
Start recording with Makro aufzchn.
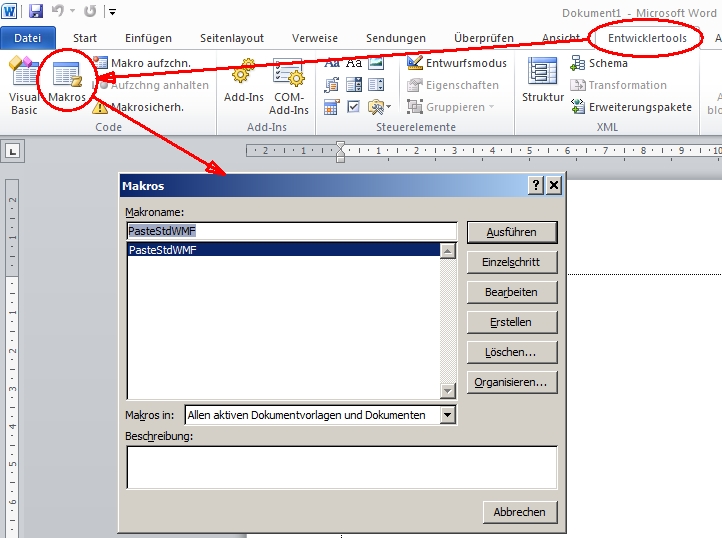(141, 63)
